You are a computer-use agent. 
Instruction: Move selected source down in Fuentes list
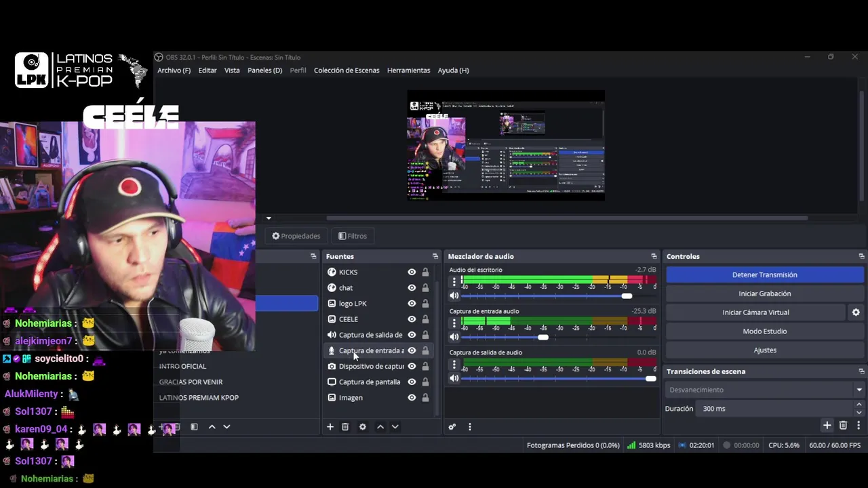point(395,427)
